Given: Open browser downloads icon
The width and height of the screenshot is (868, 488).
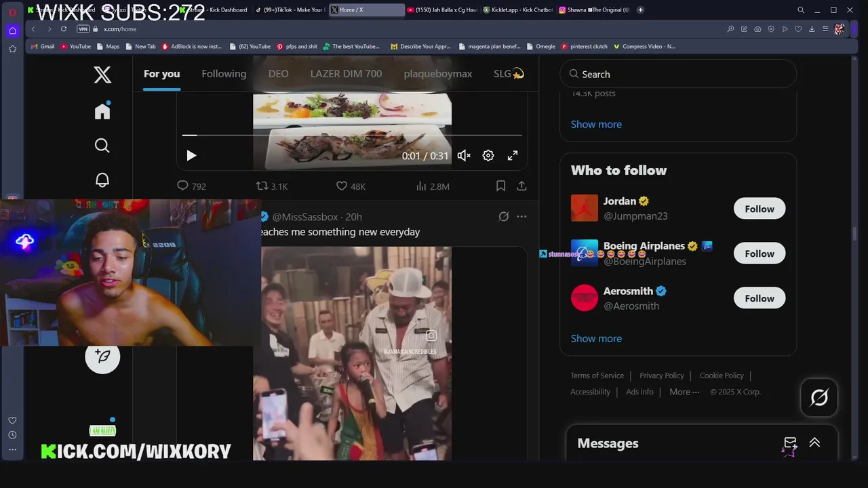Looking at the screenshot, I should click(812, 29).
